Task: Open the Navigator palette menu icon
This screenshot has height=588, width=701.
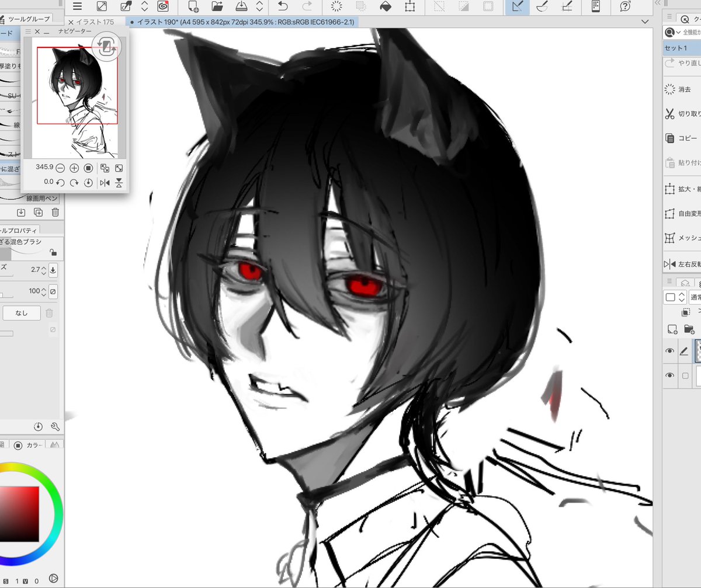Action: coord(27,32)
